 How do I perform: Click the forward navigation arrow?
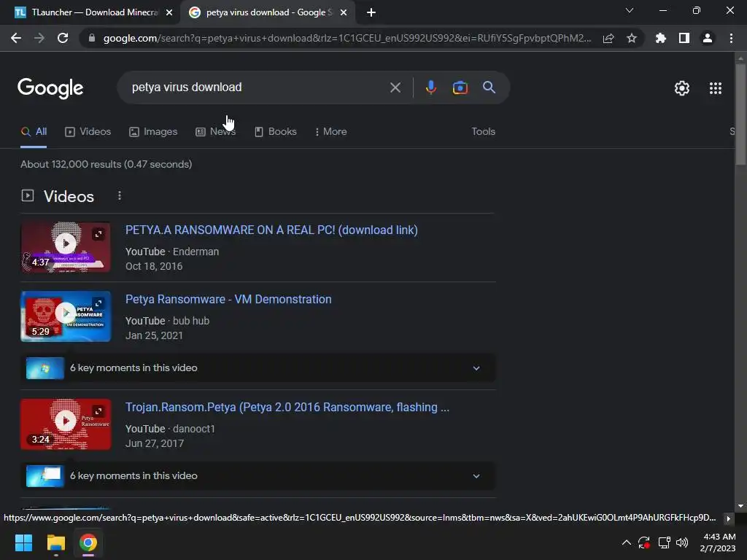tap(39, 38)
